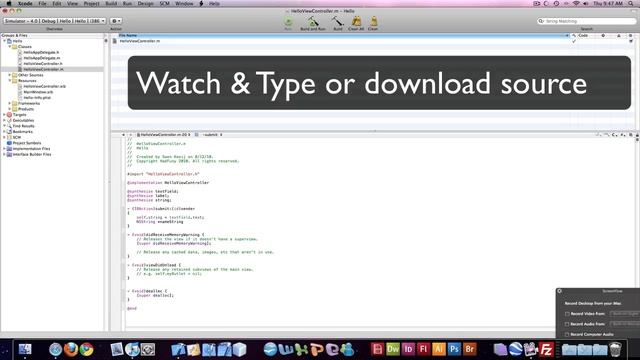Open the Trash in the Dock

point(615,349)
